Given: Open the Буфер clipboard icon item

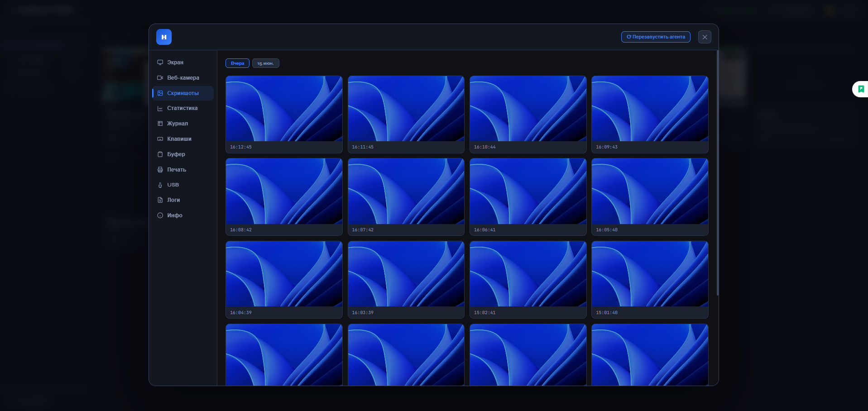Looking at the screenshot, I should 160,154.
